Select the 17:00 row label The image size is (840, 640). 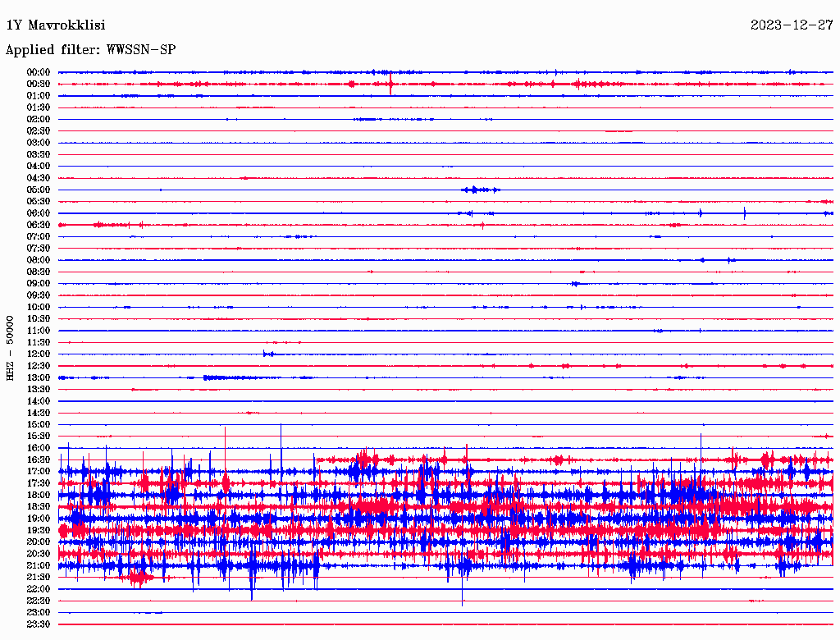[39, 472]
